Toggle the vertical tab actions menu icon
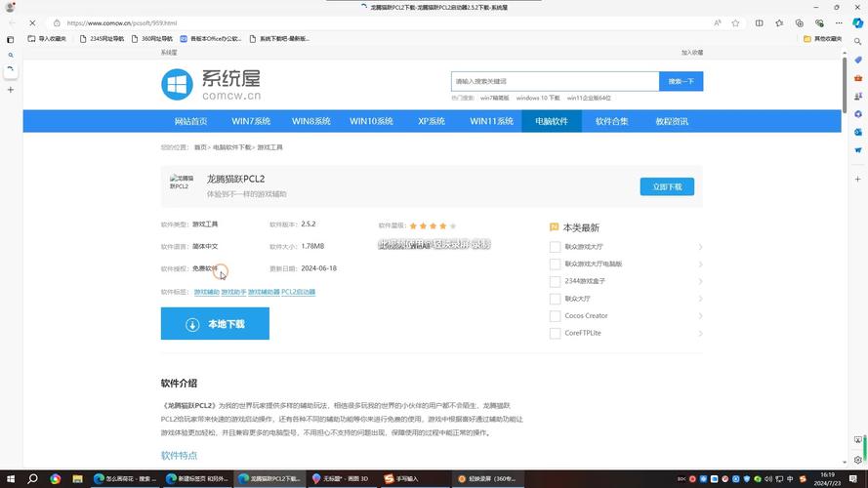868x488 pixels. (10, 39)
